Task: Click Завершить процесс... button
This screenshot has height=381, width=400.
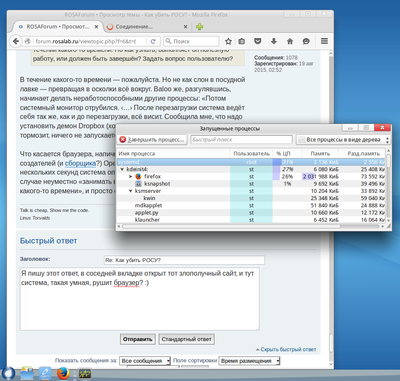Action: (152, 140)
